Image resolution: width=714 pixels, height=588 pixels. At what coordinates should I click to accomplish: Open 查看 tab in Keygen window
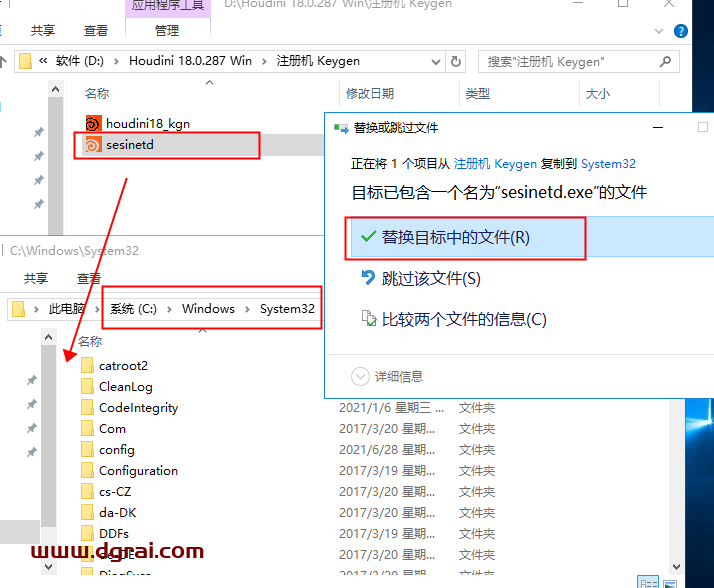click(96, 31)
